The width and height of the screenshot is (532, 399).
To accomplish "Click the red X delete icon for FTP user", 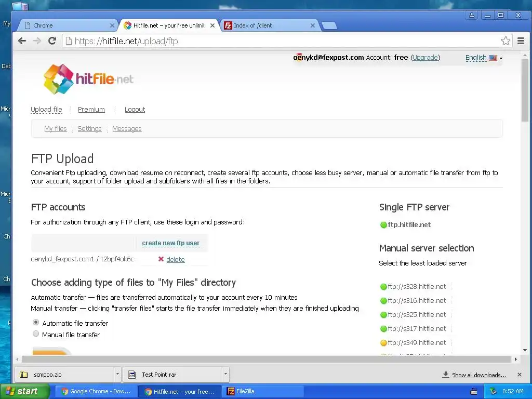I will pos(161,259).
